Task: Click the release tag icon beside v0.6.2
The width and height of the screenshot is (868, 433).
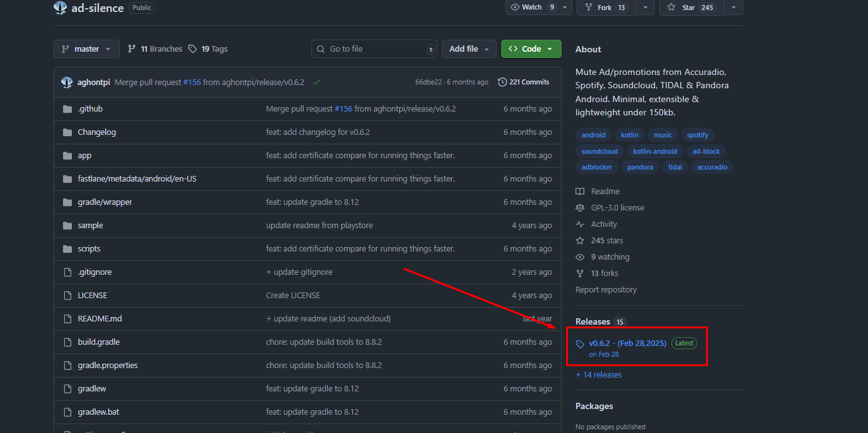Action: tap(581, 343)
